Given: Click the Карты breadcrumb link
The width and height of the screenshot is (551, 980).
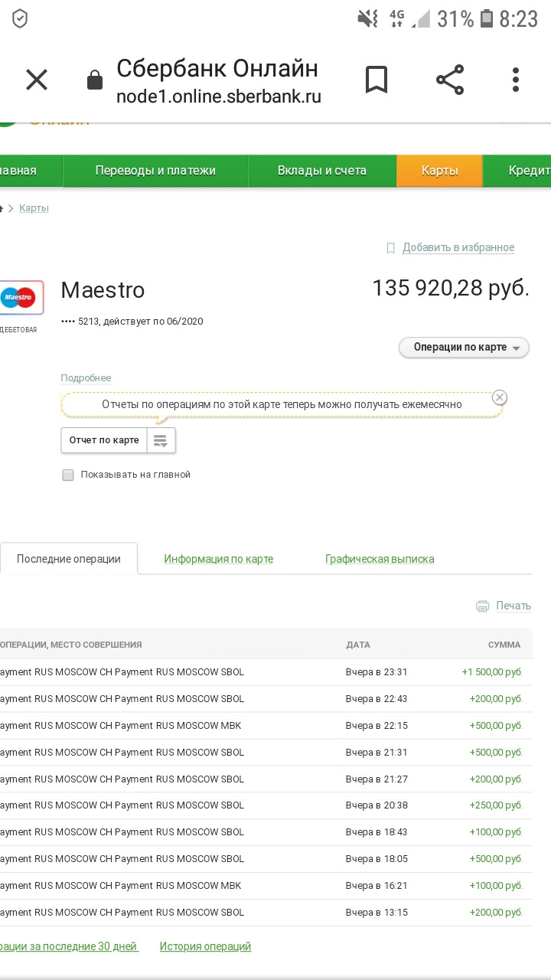Looking at the screenshot, I should point(34,208).
